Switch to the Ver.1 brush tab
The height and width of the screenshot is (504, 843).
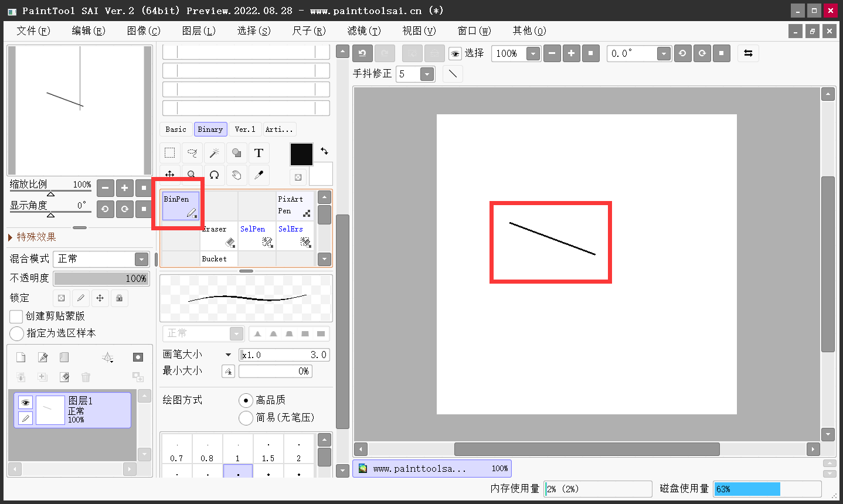pos(245,130)
